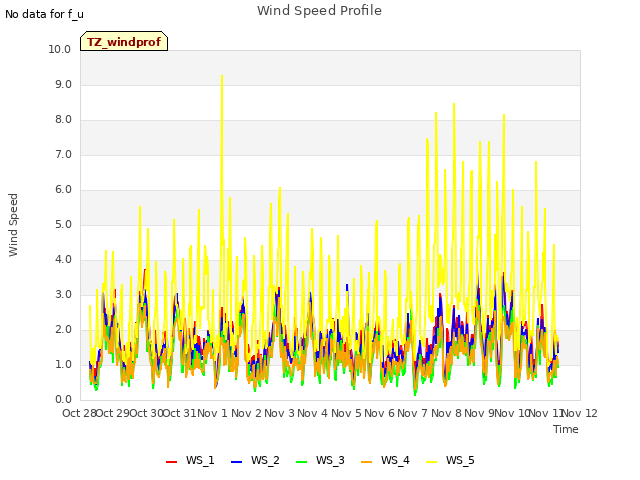Select the WS_1 legend label
Viewport: 640px width, 480px height.
[200, 460]
